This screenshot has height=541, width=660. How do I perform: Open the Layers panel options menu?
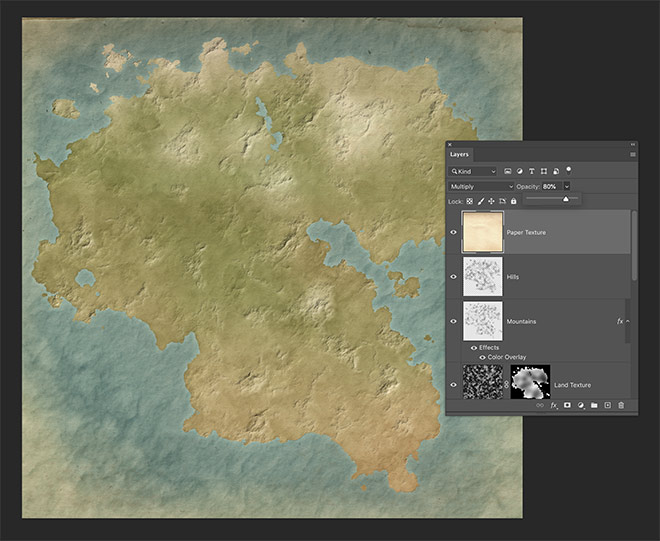(632, 155)
